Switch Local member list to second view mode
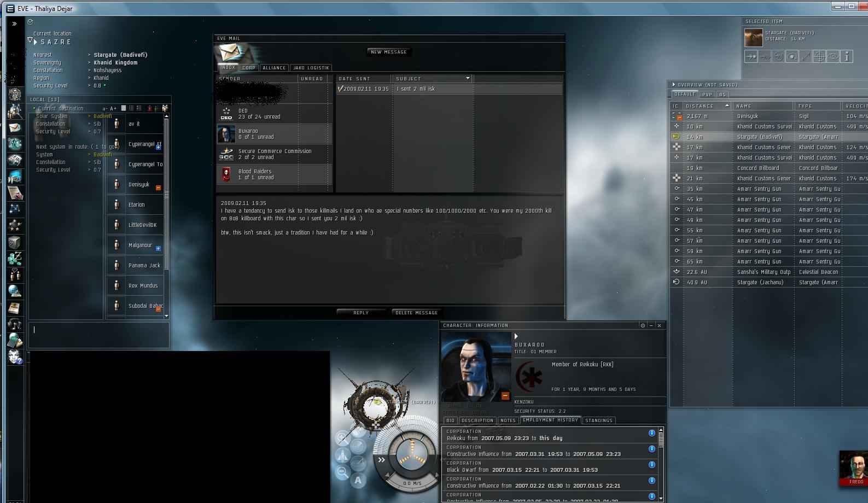The width and height of the screenshot is (868, 503). pyautogui.click(x=131, y=108)
